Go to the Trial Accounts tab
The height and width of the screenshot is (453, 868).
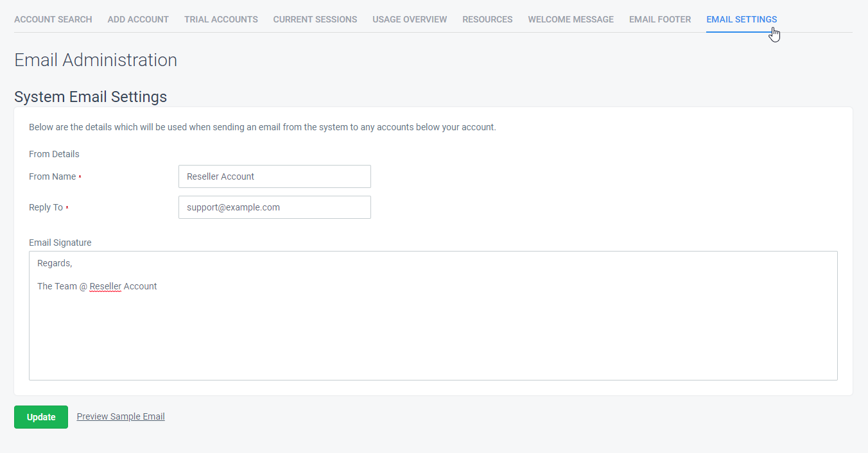coord(221,19)
